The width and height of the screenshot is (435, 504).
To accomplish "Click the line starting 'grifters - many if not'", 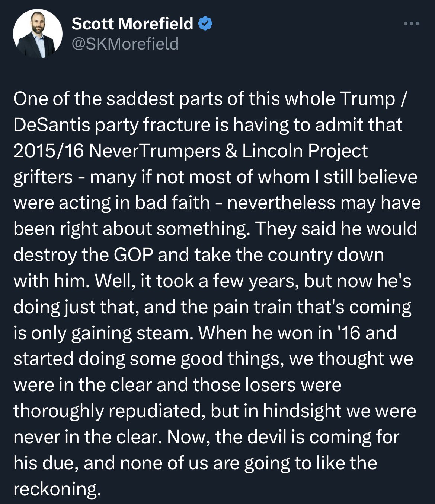I will tap(215, 177).
